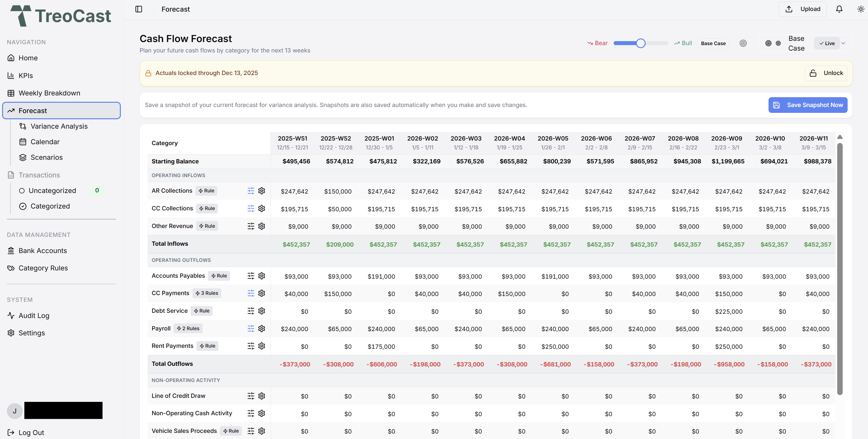Open the CC Payments rule adjustment sliders icon
This screenshot has width=868, height=439.
(250, 293)
